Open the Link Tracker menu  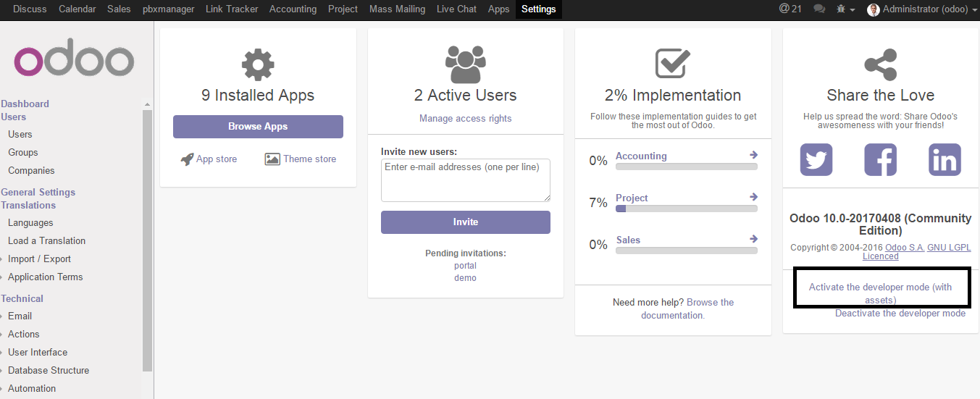tap(232, 9)
